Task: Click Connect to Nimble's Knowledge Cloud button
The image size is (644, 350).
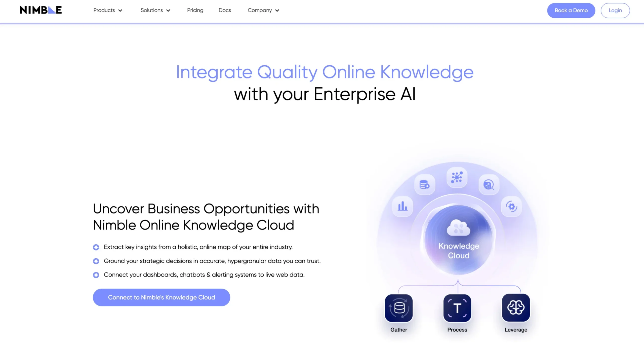Action: [x=162, y=297]
